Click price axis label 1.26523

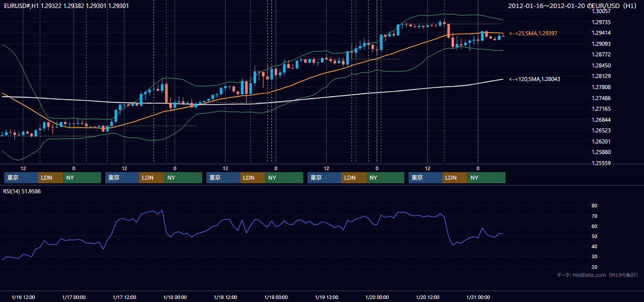pos(601,131)
